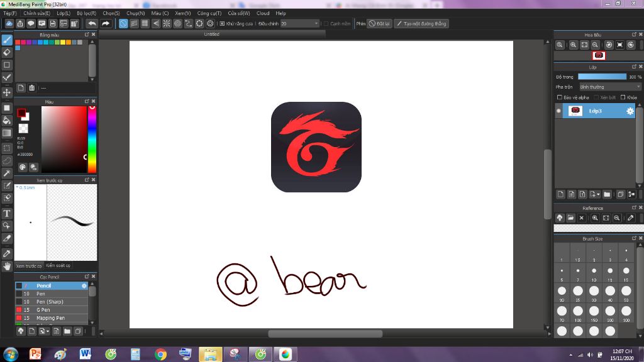
Task: Select the rectangular Selection tool
Action: pyautogui.click(x=7, y=148)
